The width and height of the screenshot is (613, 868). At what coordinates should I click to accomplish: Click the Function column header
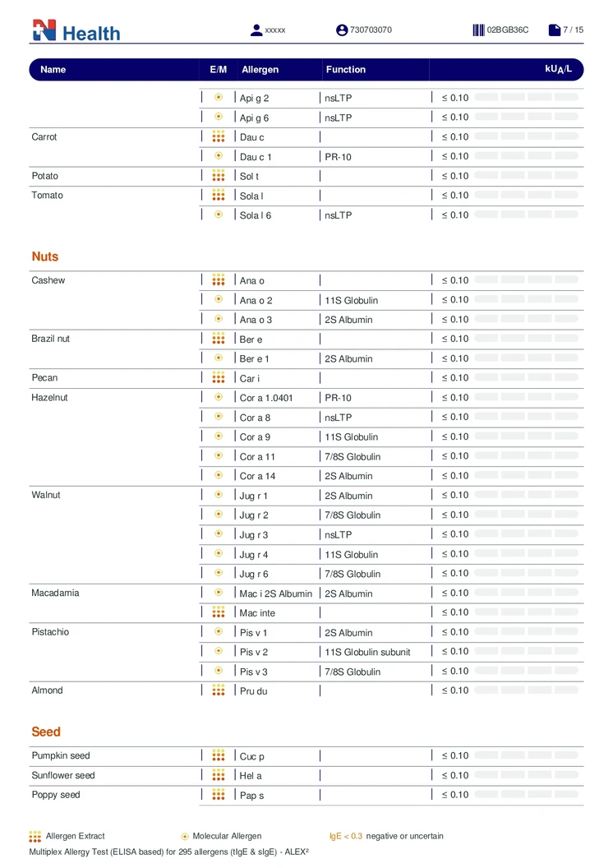(x=345, y=70)
